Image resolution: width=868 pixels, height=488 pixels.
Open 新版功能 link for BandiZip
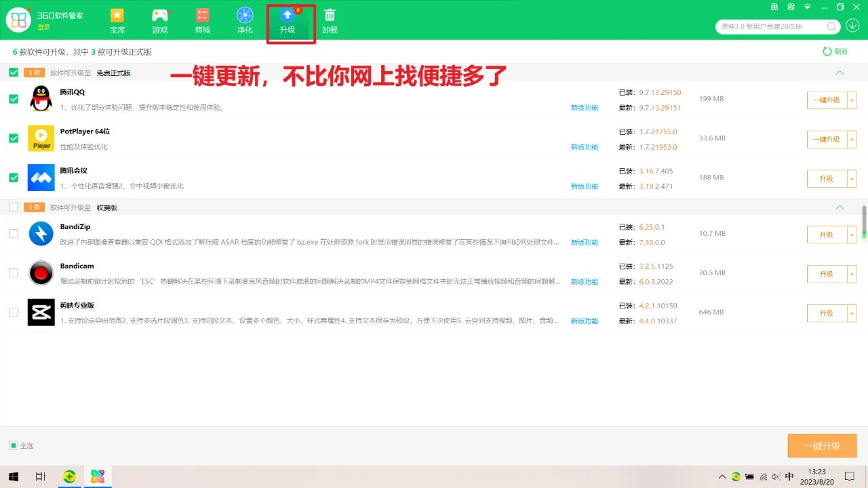[585, 243]
